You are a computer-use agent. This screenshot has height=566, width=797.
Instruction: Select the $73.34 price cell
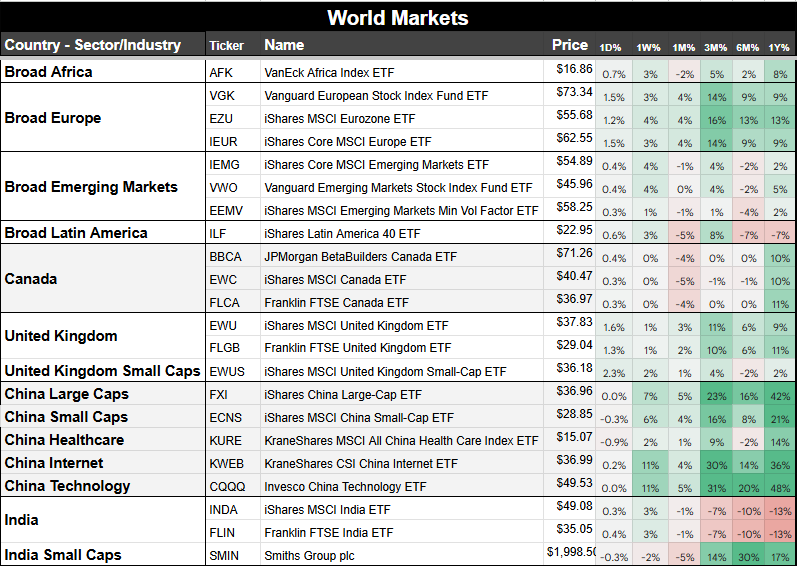[569, 95]
